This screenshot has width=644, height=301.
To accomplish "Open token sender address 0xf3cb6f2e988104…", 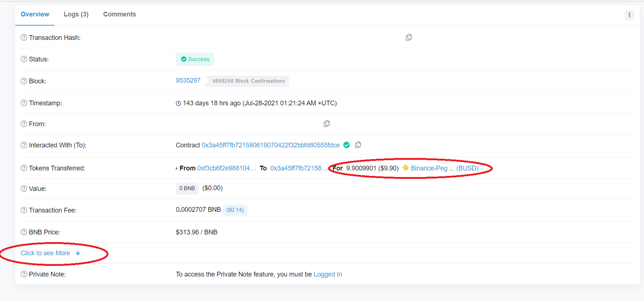I will click(226, 168).
